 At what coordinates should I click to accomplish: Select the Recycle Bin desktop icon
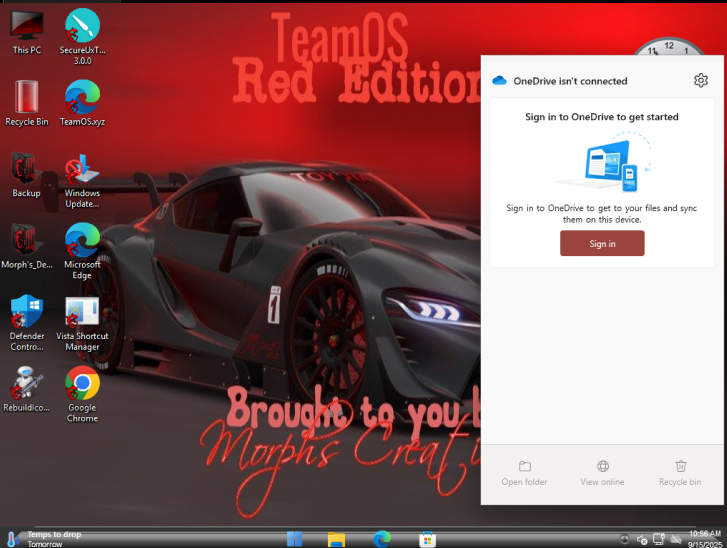pyautogui.click(x=27, y=103)
